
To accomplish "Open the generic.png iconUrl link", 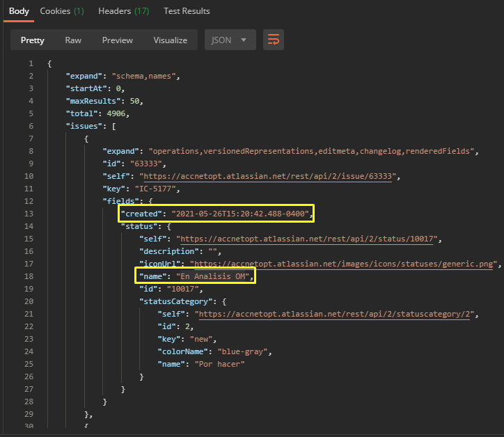I will click(x=346, y=264).
